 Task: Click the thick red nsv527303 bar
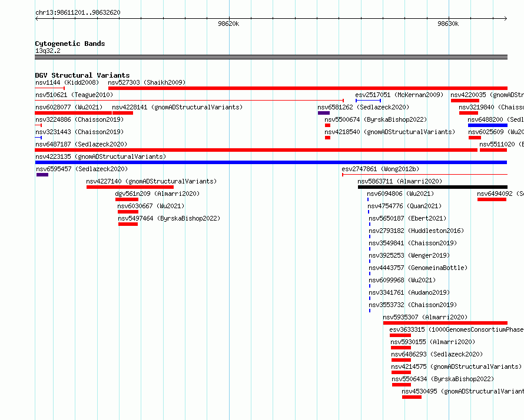point(308,88)
